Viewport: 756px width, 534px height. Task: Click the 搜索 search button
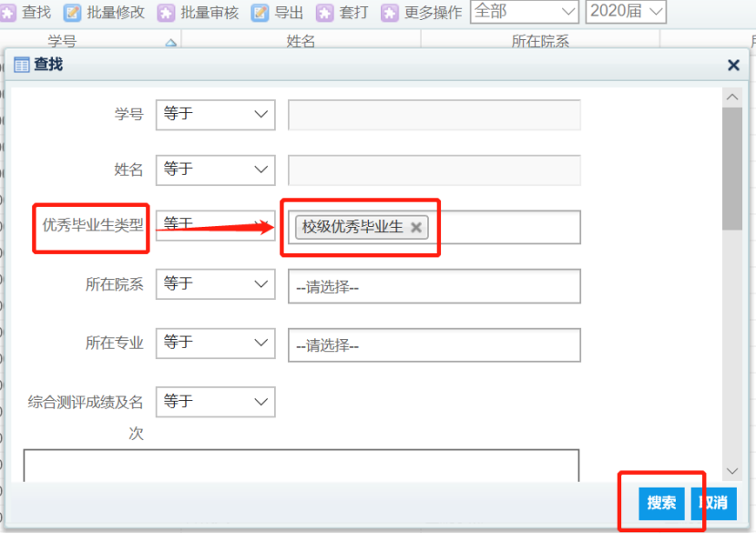tap(662, 503)
